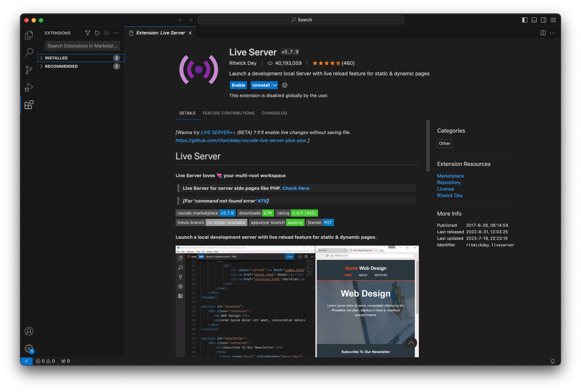
Task: Expand the RECOMMENDED extensions section
Action: pyautogui.click(x=81, y=66)
